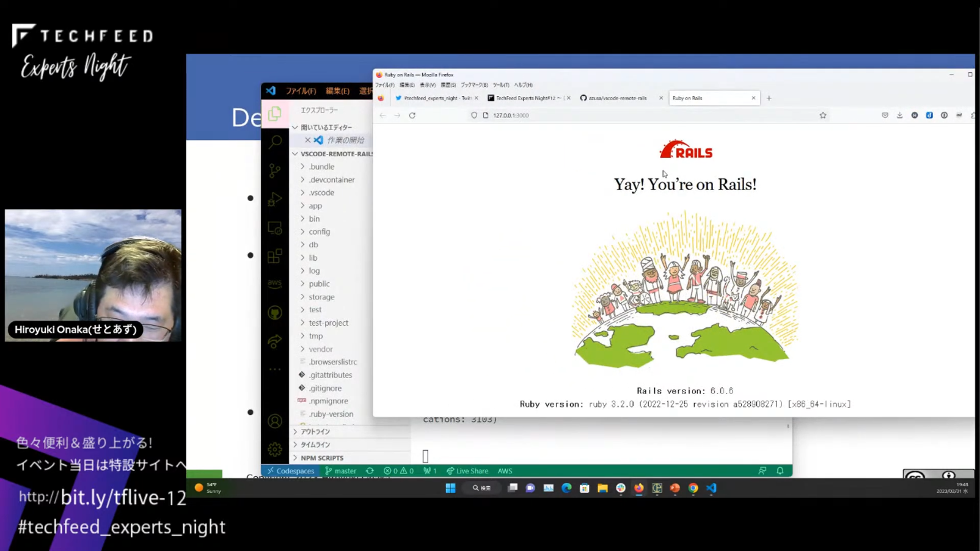Click the AWS status bar item

tap(505, 471)
